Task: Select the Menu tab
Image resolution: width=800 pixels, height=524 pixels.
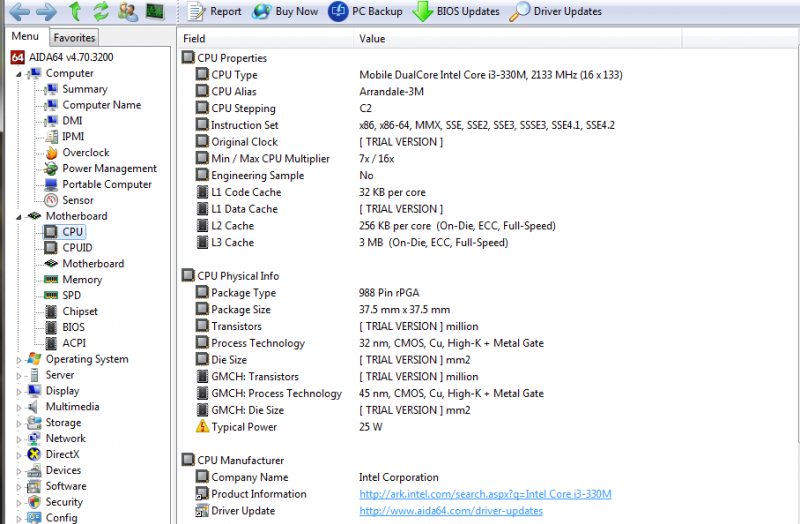Action: point(25,37)
